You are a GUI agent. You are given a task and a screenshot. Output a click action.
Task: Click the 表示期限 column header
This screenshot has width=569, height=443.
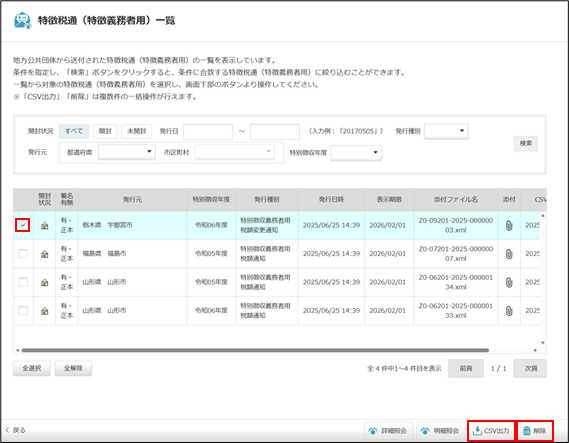[x=389, y=200]
